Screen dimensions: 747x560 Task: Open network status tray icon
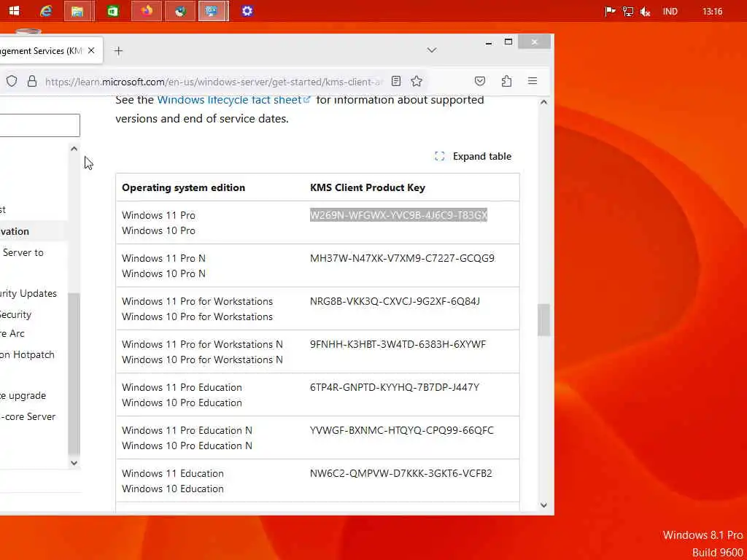(628, 12)
